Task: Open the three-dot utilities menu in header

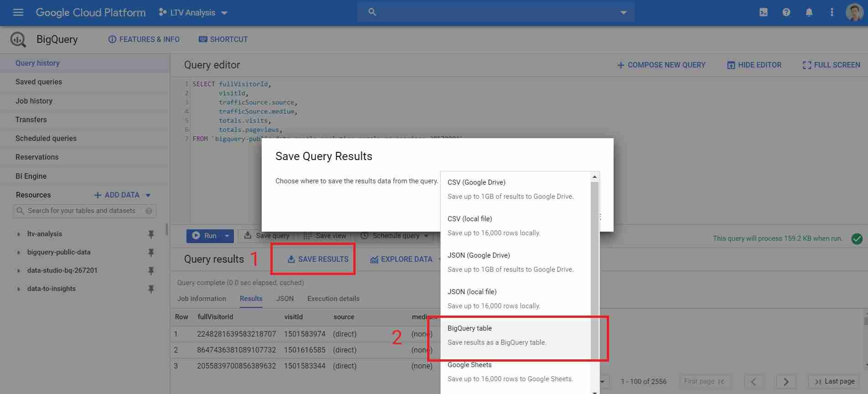Action: (832, 12)
